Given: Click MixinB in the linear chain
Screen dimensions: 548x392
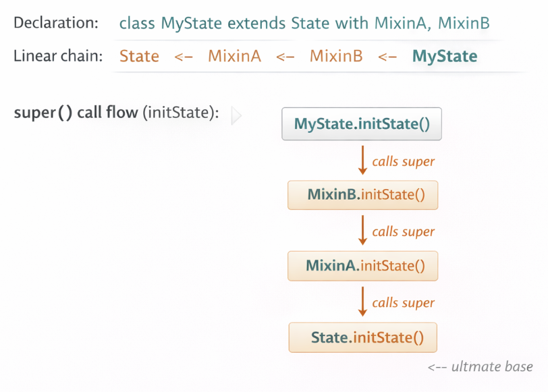Looking at the screenshot, I should point(336,56).
